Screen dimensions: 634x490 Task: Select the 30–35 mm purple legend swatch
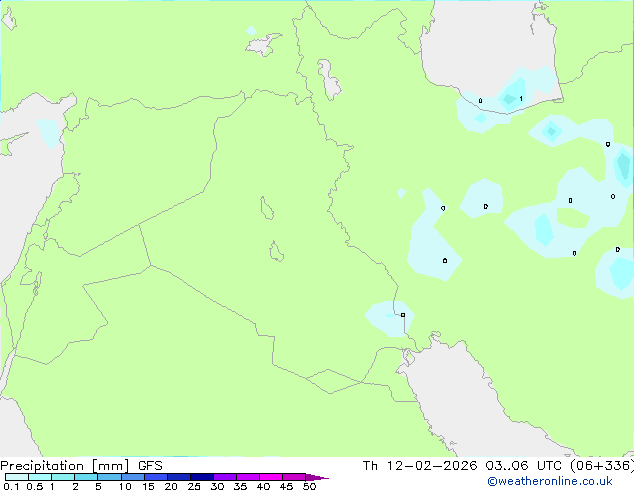pyautogui.click(x=224, y=477)
